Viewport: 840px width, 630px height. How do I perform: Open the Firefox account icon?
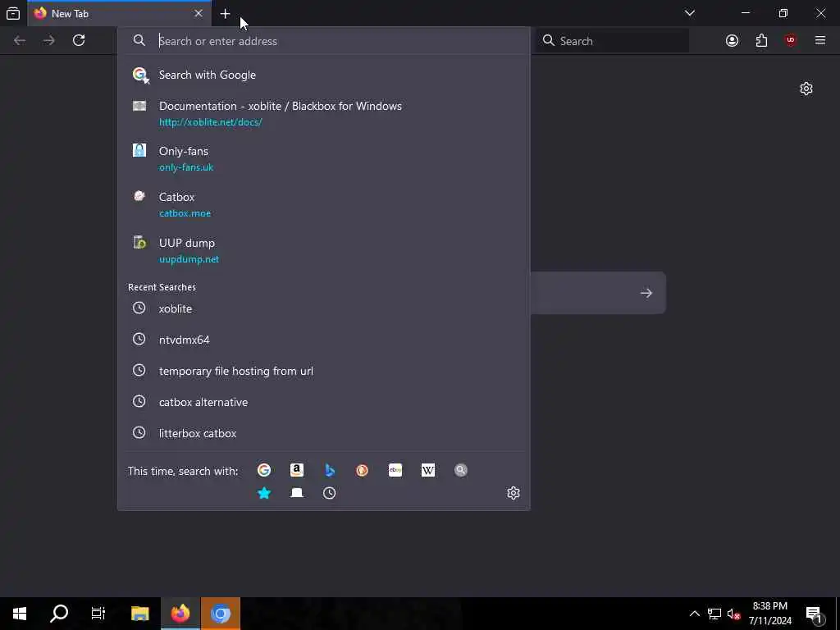(732, 41)
